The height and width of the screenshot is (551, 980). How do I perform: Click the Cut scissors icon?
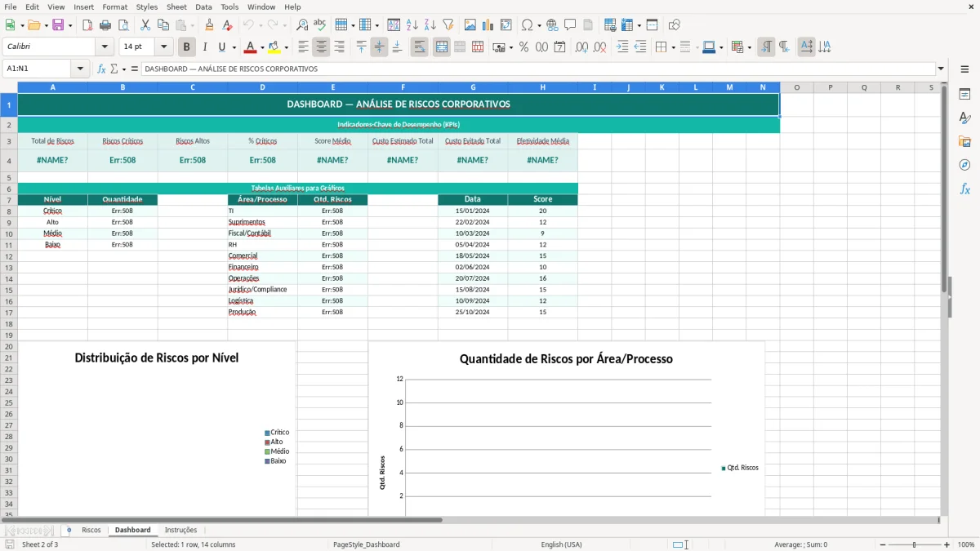(145, 25)
